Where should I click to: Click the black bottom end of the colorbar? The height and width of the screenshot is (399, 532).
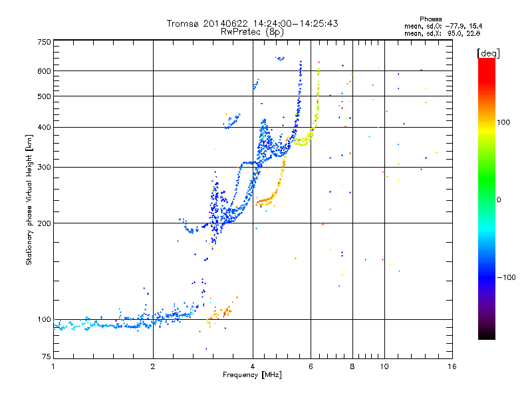(487, 335)
